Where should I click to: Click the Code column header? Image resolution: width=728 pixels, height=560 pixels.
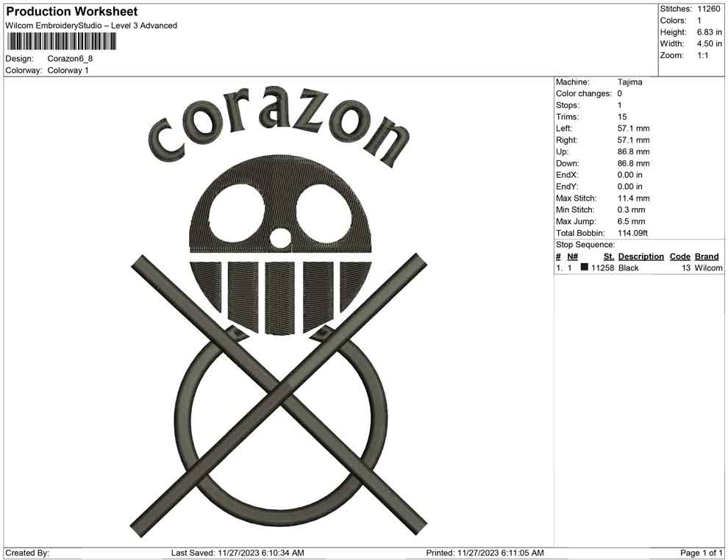[x=680, y=256]
